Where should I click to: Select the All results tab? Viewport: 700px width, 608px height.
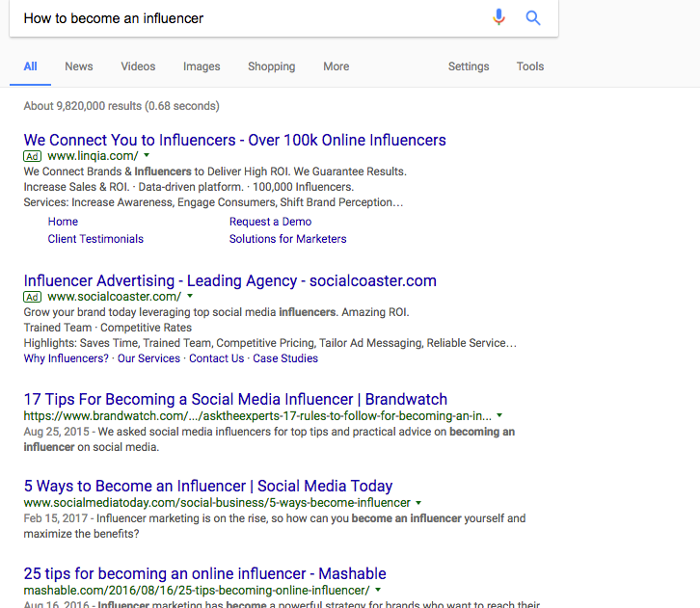click(30, 66)
